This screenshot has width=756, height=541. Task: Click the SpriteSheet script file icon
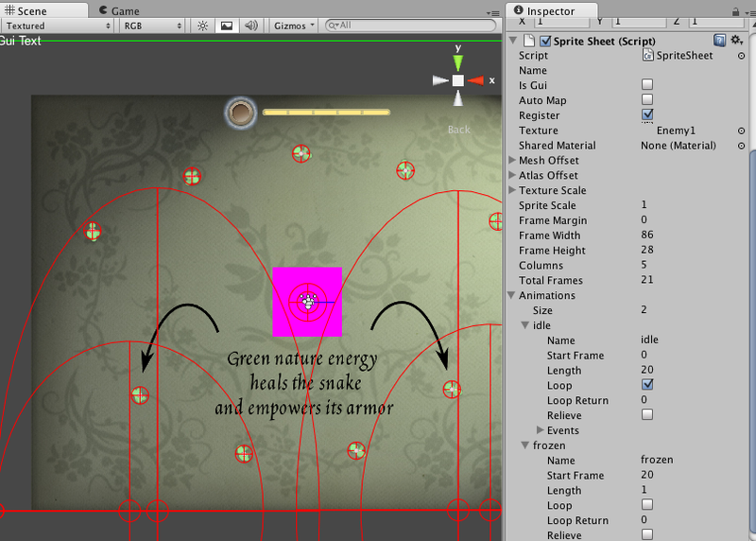(648, 56)
